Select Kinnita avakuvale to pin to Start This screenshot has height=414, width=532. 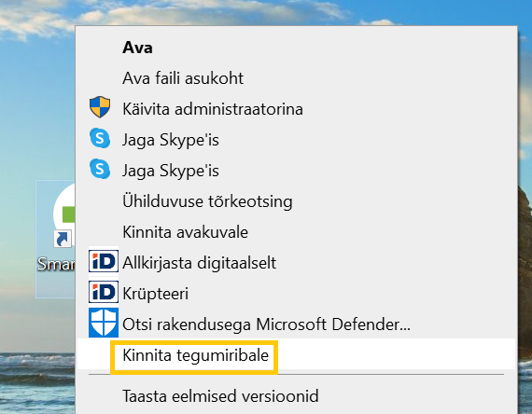pos(185,232)
